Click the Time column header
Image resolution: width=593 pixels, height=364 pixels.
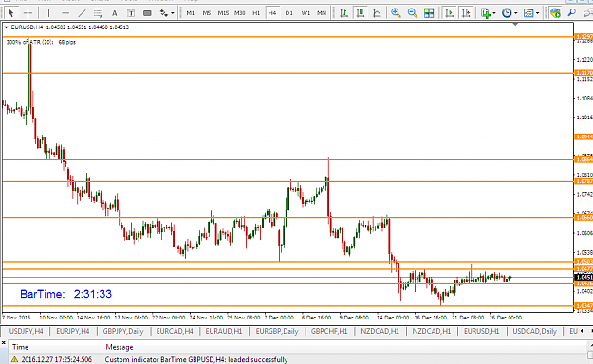56,347
